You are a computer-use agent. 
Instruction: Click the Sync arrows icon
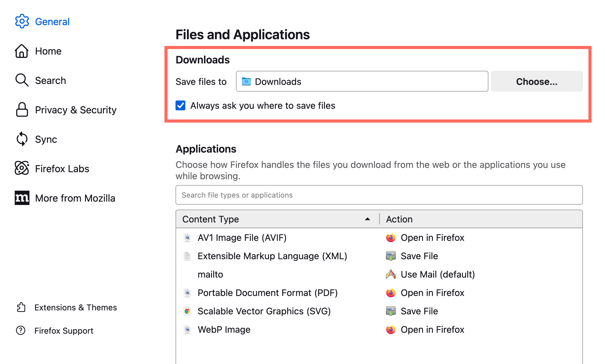(22, 139)
